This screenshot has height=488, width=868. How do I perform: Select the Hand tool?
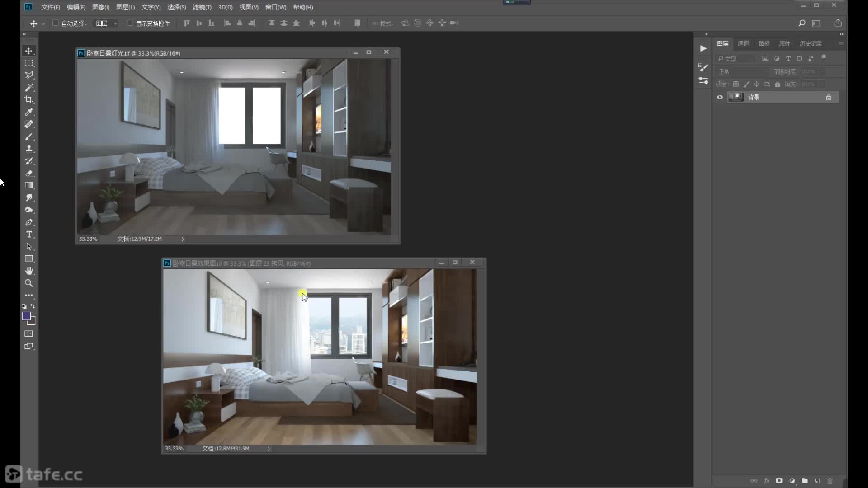click(x=29, y=271)
